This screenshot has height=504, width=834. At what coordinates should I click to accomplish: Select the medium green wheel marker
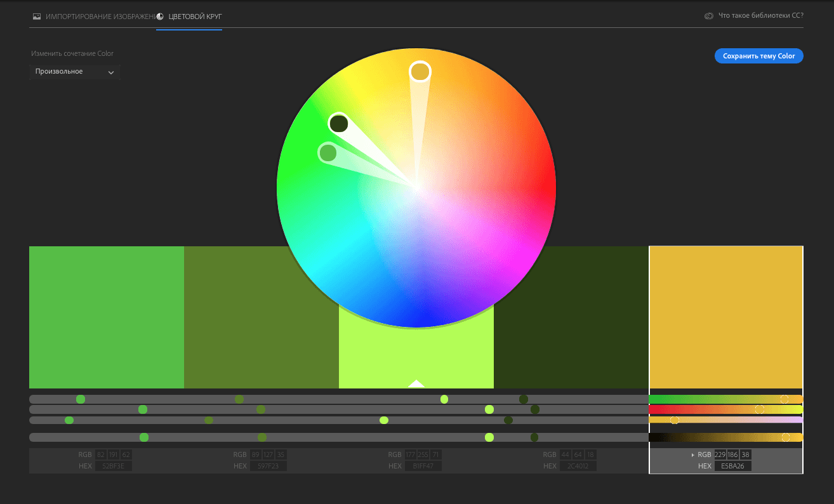pos(328,152)
